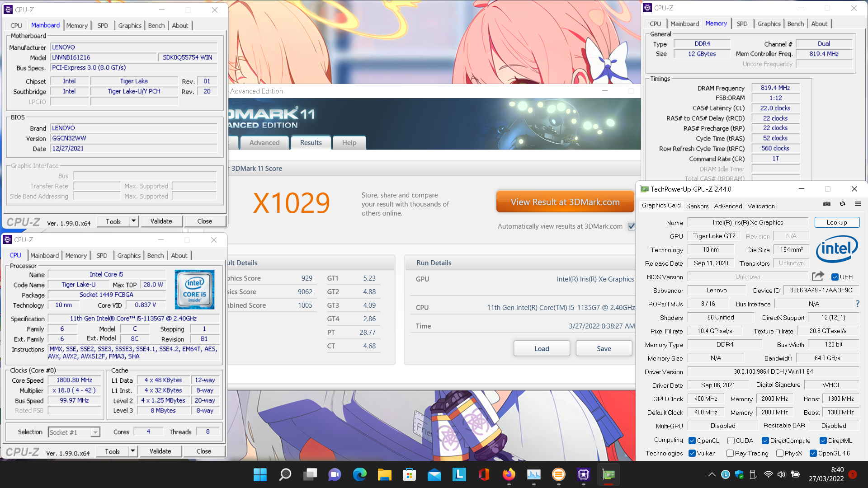Toggle the CUDA checkbox
868x488 pixels.
point(731,441)
